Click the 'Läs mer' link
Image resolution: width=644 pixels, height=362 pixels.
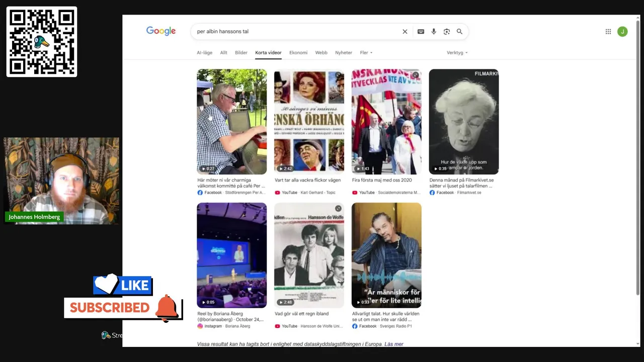tap(394, 344)
